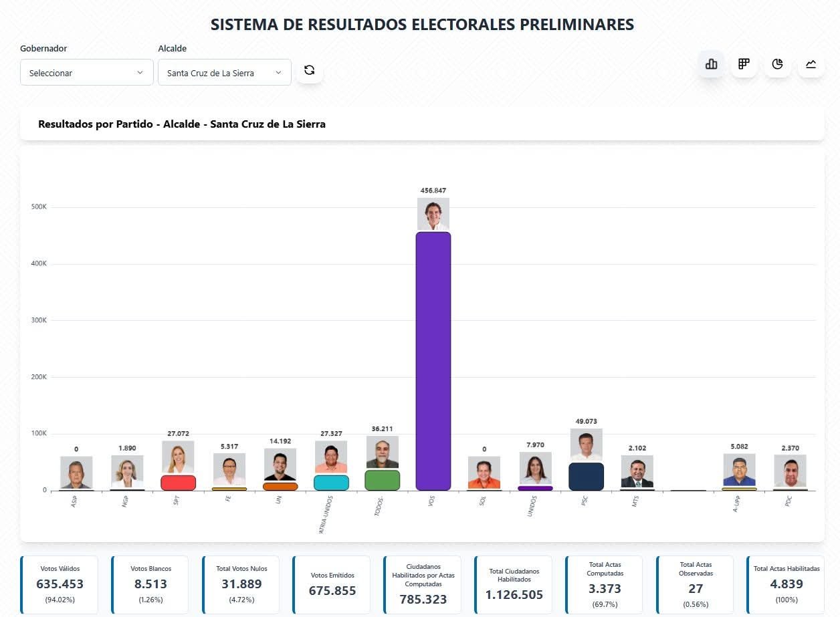The width and height of the screenshot is (840, 617).
Task: Click the Total Actas Computadas card
Action: (x=605, y=584)
